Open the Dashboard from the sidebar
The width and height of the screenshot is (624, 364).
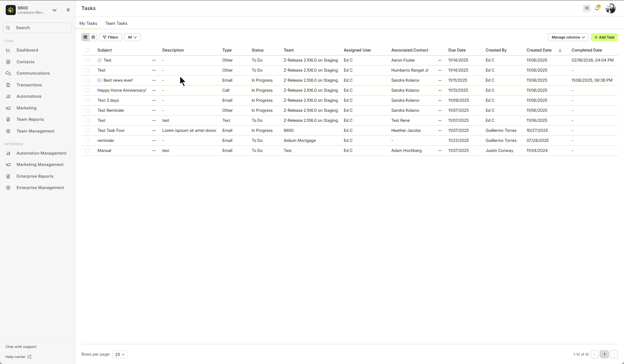click(27, 50)
